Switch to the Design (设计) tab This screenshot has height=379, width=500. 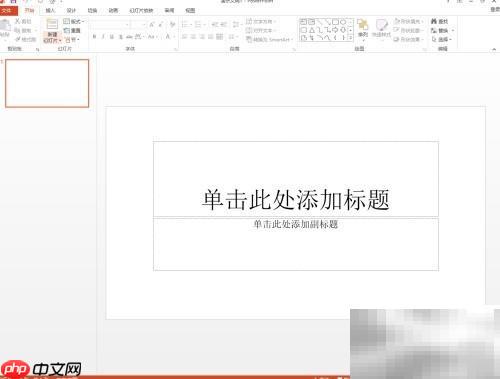coord(71,10)
